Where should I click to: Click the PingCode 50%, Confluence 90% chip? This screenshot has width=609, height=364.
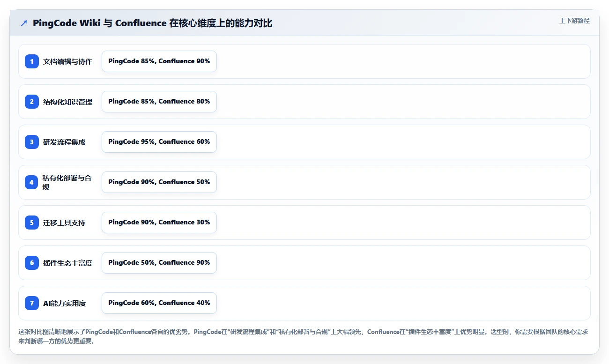159,263
